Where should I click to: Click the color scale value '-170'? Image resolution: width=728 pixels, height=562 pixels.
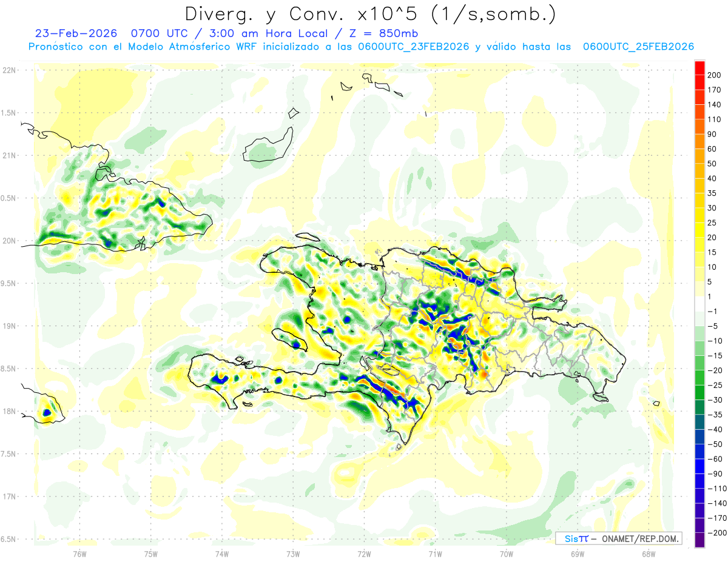tap(716, 518)
